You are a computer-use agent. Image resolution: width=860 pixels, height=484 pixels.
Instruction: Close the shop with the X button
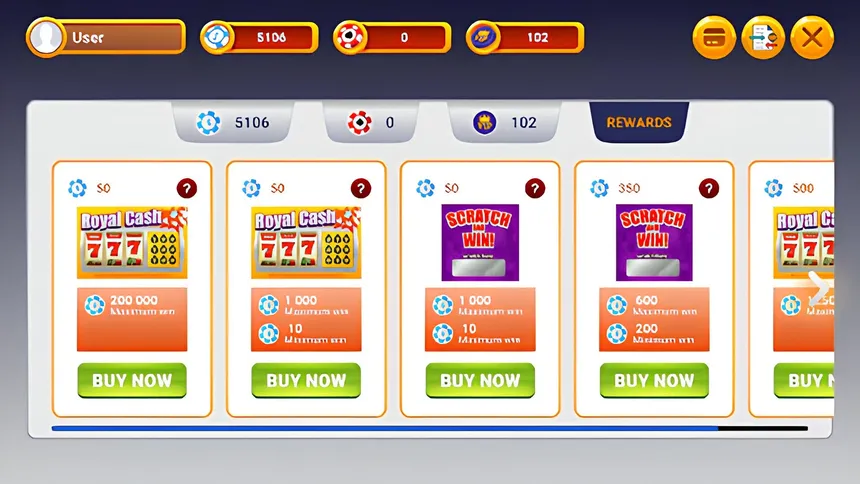[x=812, y=37]
